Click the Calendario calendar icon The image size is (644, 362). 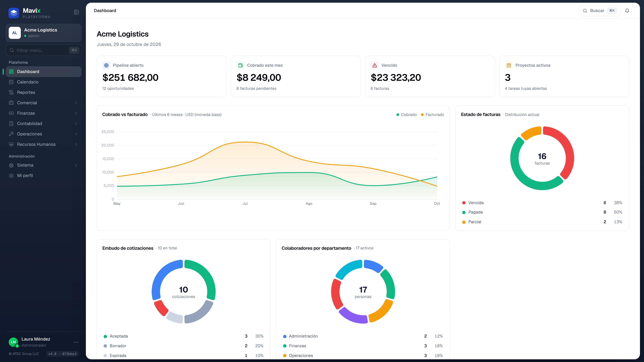pyautogui.click(x=11, y=82)
